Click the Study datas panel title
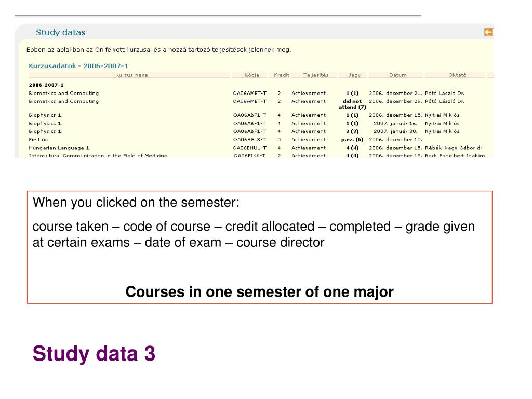Screen dimensions: 532x399 click(61, 33)
